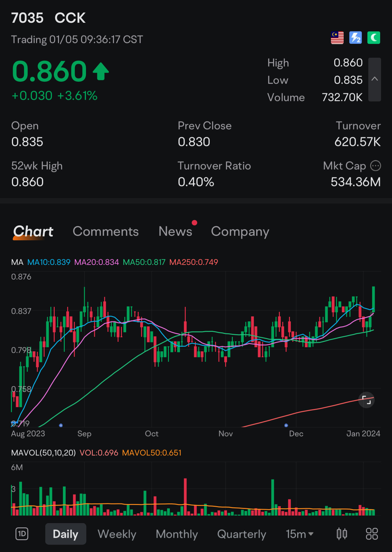Open the News tab

(x=175, y=231)
